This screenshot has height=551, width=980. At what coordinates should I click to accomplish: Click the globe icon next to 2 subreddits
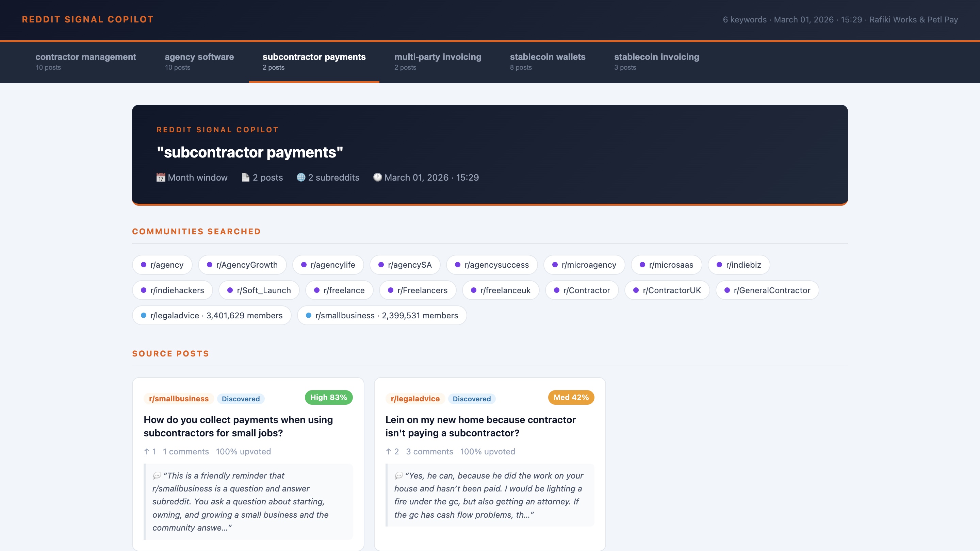(301, 177)
